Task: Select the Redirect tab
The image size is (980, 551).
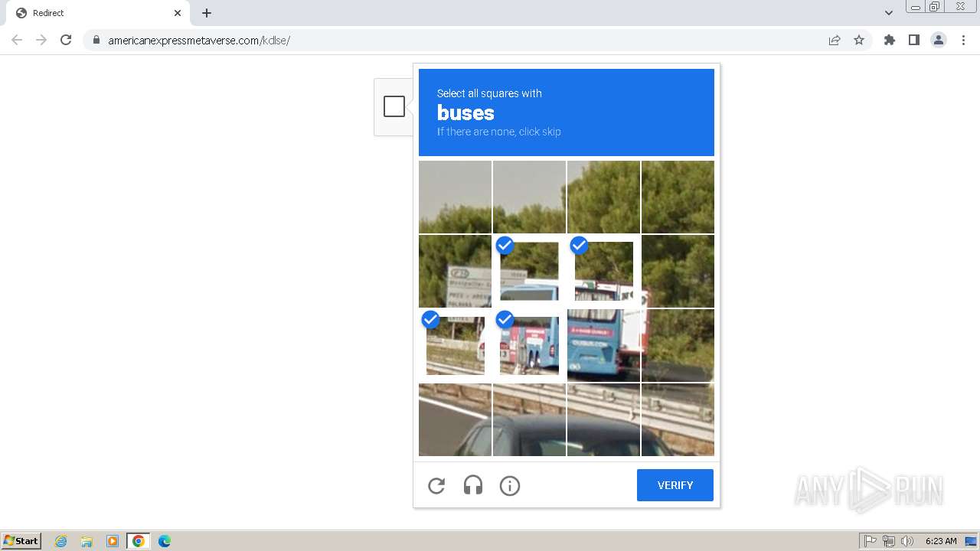Action: click(98, 13)
